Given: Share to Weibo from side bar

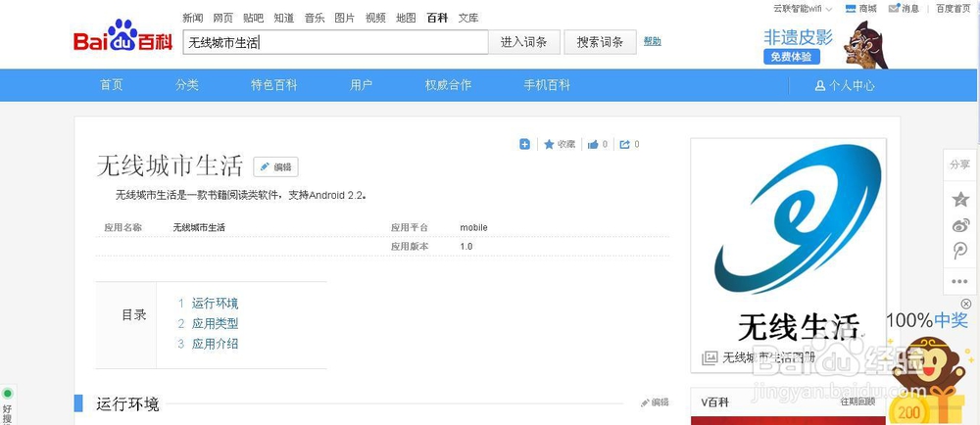Looking at the screenshot, I should pos(960,226).
